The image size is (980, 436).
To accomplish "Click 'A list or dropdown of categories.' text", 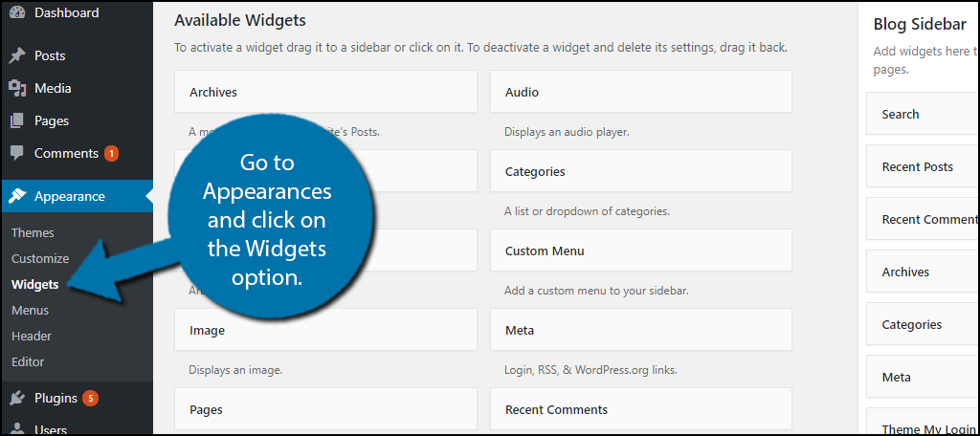I will click(x=587, y=211).
